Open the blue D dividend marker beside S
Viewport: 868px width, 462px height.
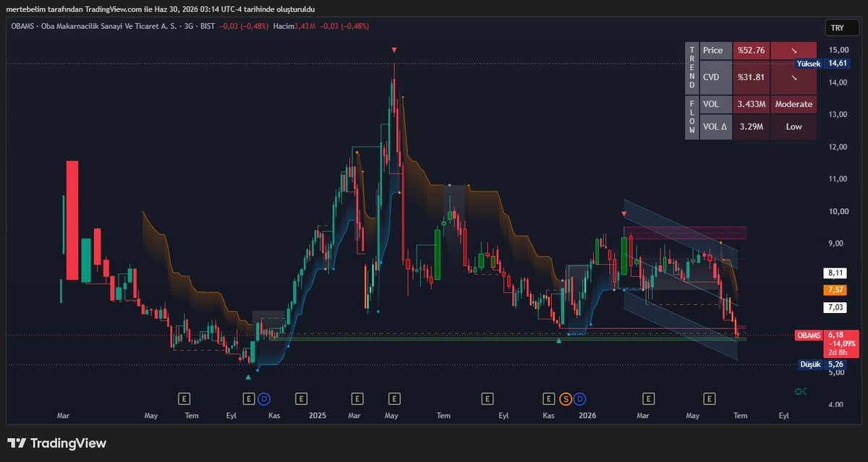pyautogui.click(x=579, y=398)
